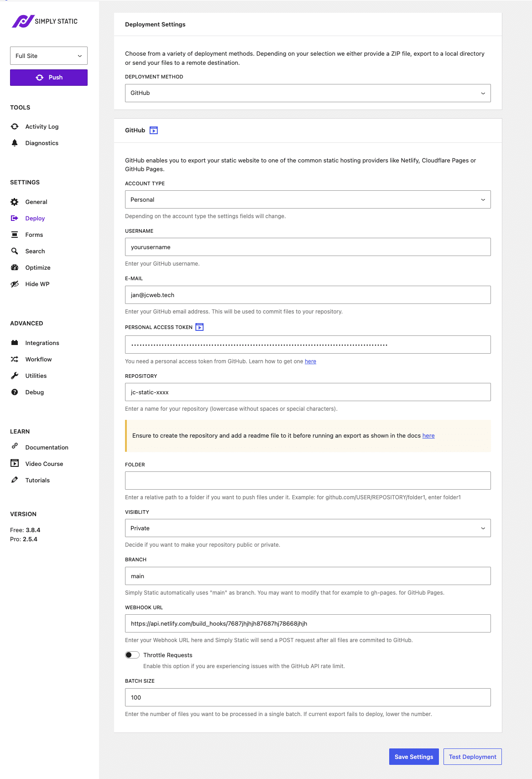Image resolution: width=532 pixels, height=779 pixels.
Task: Open the Deployment Method dropdown showing GitHub
Action: [x=308, y=93]
